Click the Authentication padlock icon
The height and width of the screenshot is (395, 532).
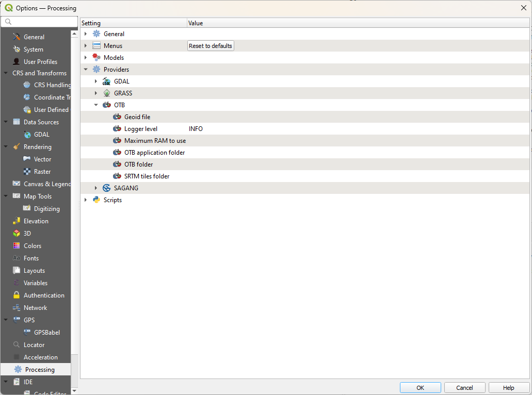coord(17,295)
